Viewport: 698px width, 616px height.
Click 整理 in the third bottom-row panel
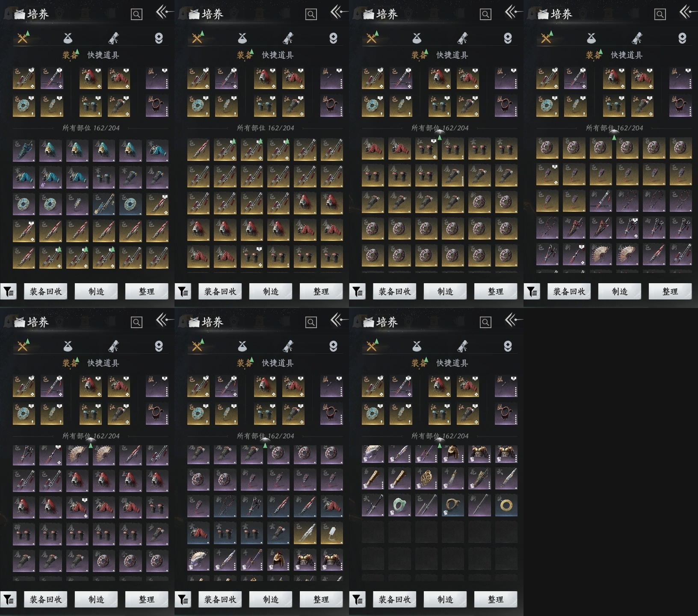pyautogui.click(x=496, y=600)
